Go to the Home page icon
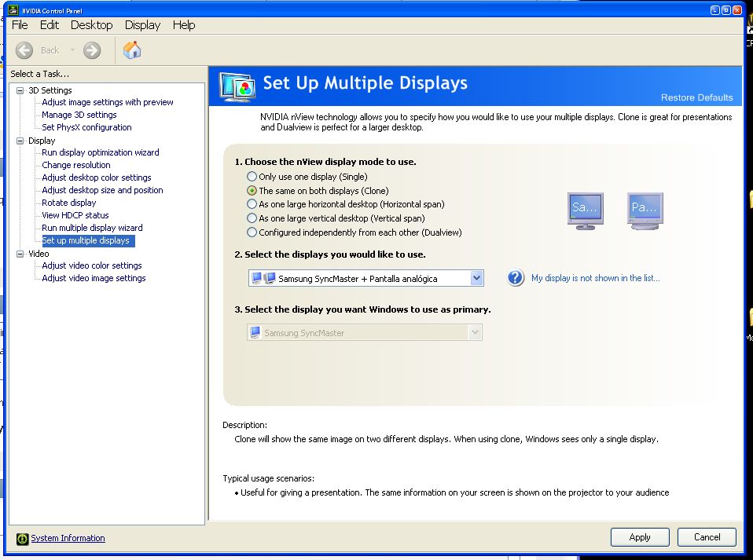The height and width of the screenshot is (560, 753). [x=132, y=50]
